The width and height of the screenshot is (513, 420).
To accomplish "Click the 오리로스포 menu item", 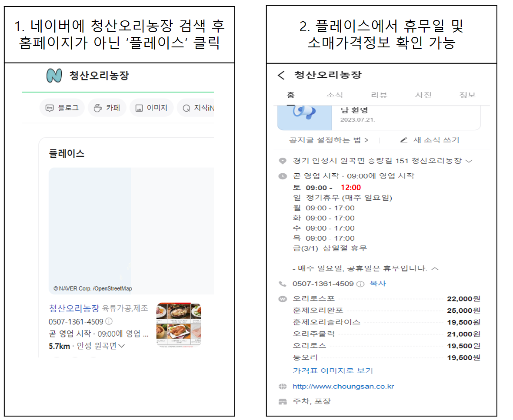I will click(x=313, y=299).
